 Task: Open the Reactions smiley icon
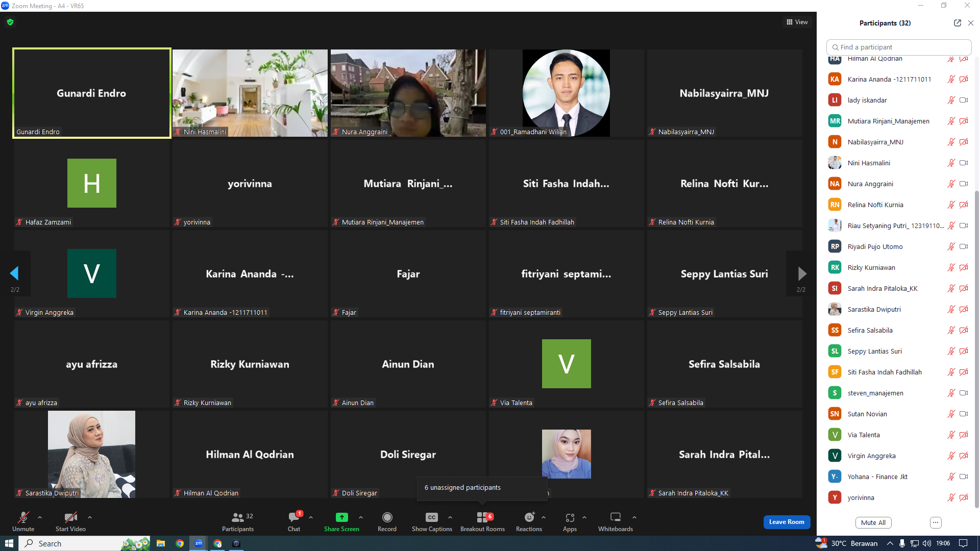(x=529, y=517)
